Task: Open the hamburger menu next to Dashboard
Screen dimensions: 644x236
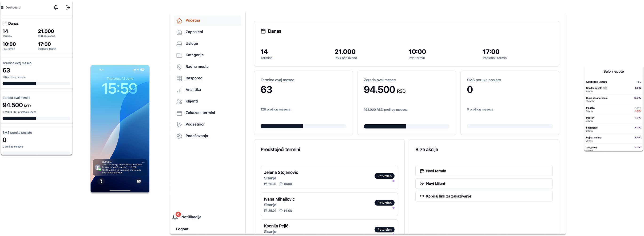Action: pos(2,8)
